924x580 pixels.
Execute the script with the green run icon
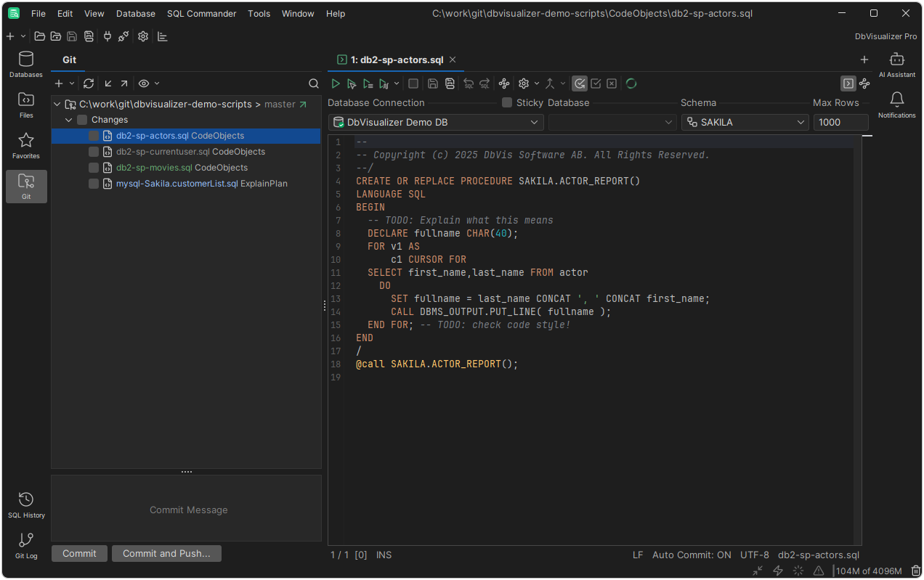pyautogui.click(x=336, y=83)
